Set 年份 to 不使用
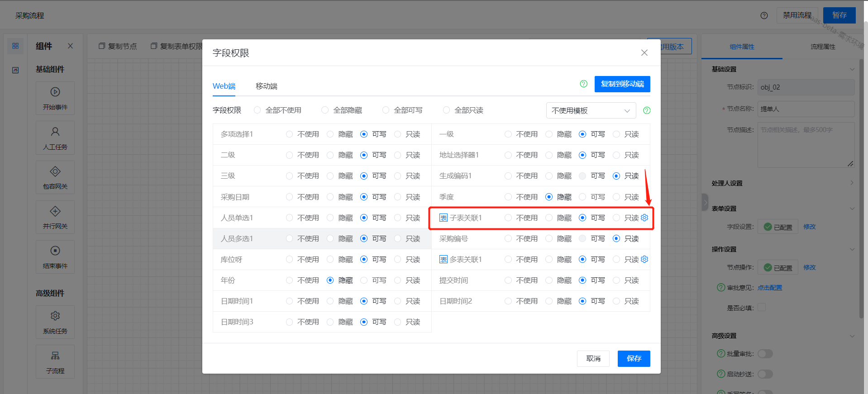868x394 pixels. pos(289,280)
